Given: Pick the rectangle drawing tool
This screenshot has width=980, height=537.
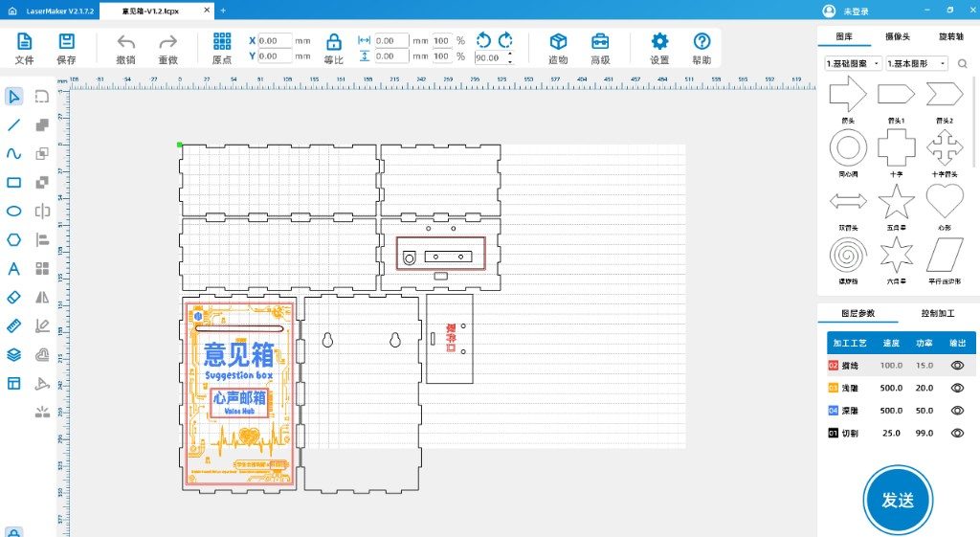Looking at the screenshot, I should [x=13, y=183].
